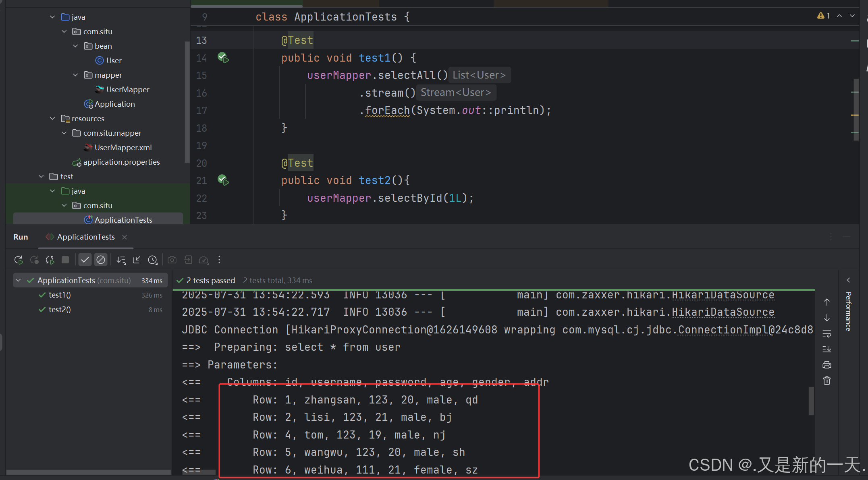Click the List<User> inlay hint
The image size is (868, 480).
tap(479, 75)
